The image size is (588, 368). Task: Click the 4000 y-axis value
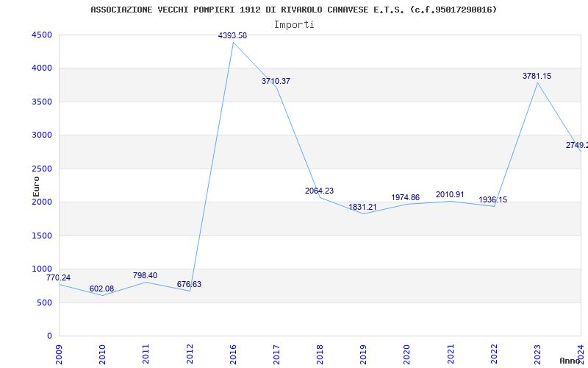(42, 68)
